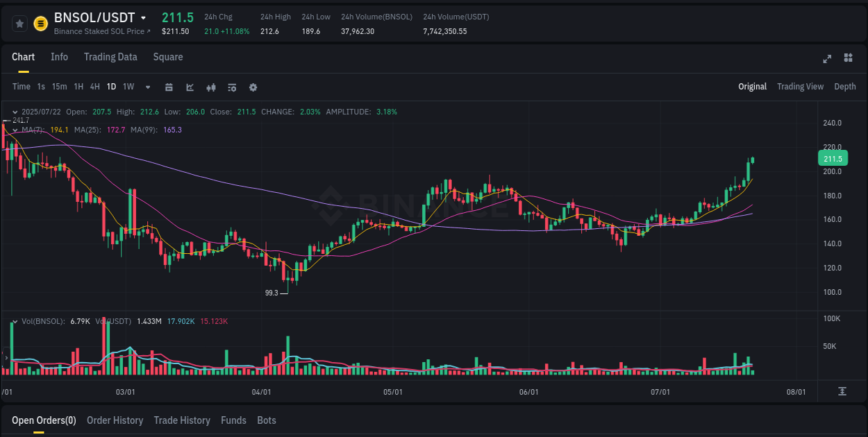The width and height of the screenshot is (868, 437).
Task: Select the 4H timeframe
Action: [x=94, y=87]
